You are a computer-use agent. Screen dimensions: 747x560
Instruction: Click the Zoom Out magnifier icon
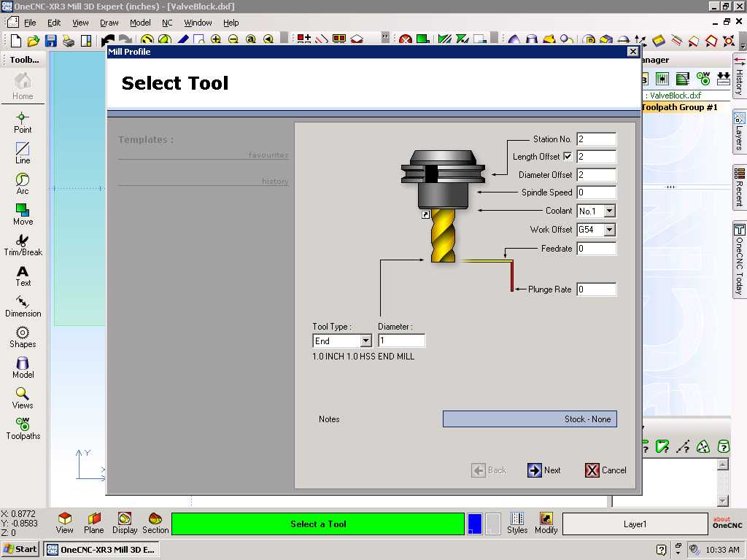click(233, 39)
